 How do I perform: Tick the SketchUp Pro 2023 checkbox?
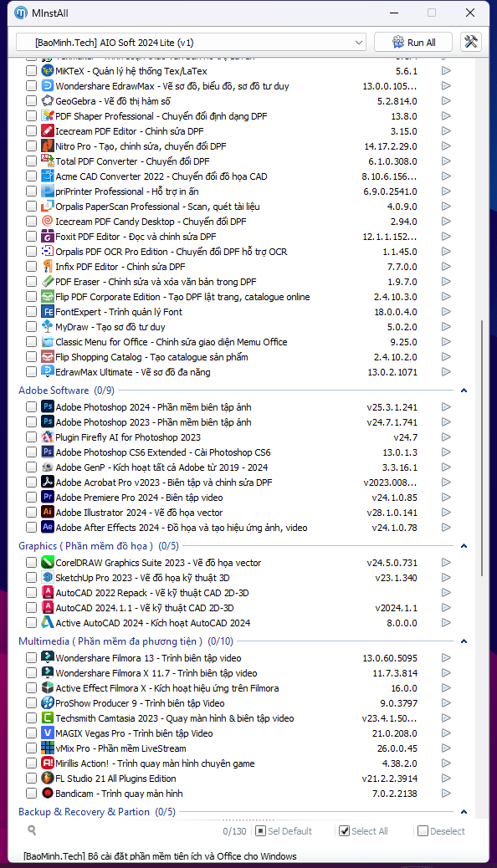[x=31, y=577]
